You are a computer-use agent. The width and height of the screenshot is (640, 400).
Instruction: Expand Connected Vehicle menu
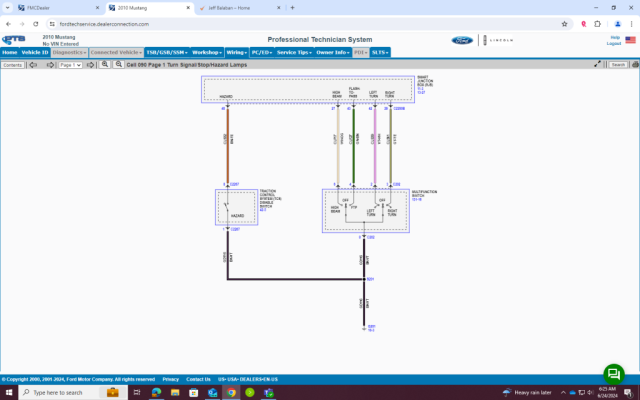click(x=116, y=52)
